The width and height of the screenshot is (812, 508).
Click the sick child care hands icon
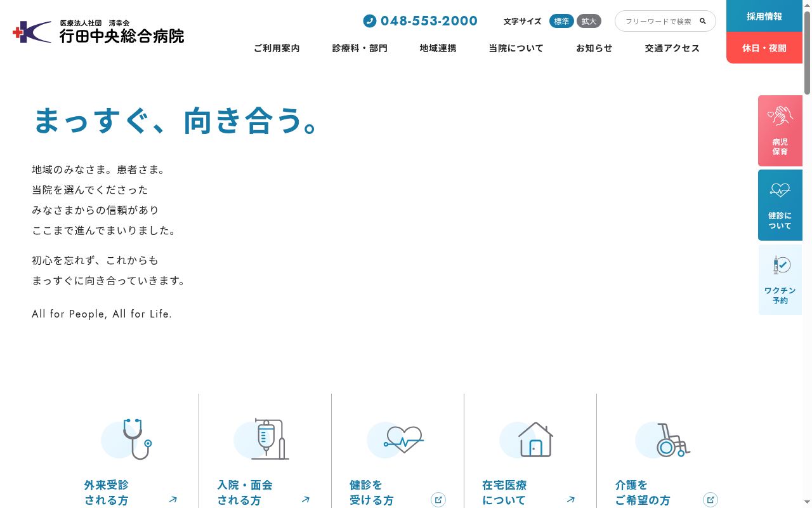(780, 116)
